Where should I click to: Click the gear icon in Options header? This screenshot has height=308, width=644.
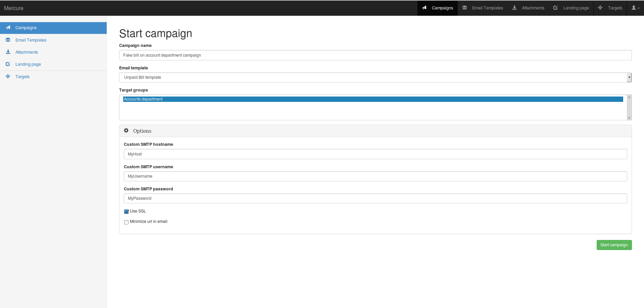pyautogui.click(x=126, y=131)
